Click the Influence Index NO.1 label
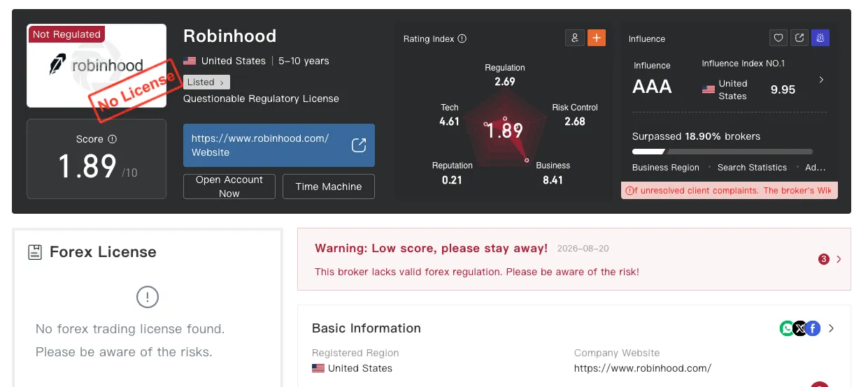Image resolution: width=868 pixels, height=387 pixels. (x=744, y=64)
